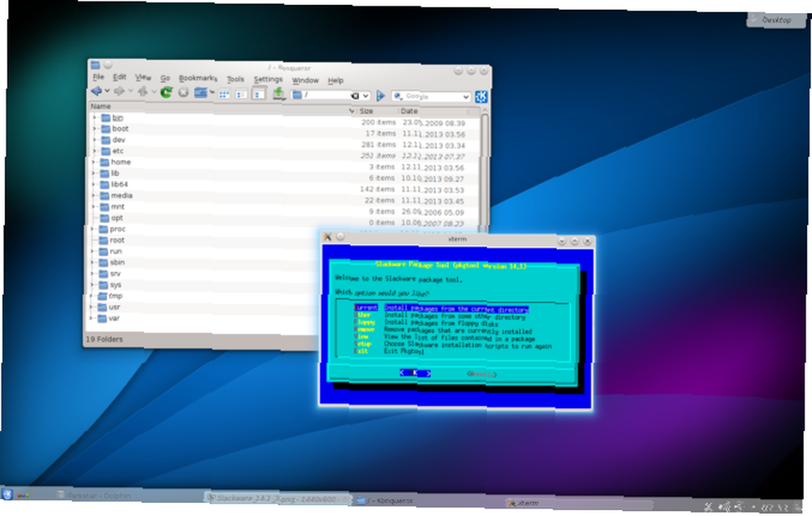Expand the media folder
This screenshot has height=516, width=812.
tap(93, 196)
